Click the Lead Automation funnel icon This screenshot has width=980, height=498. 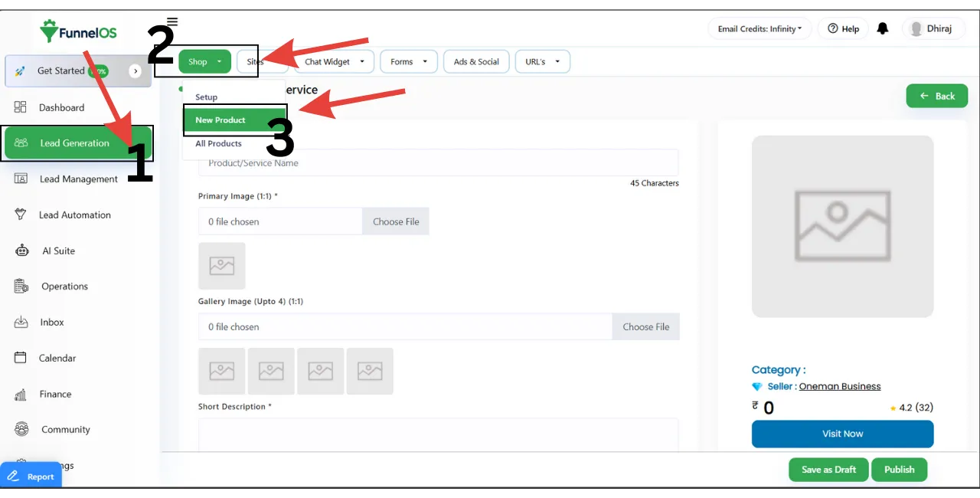point(21,215)
